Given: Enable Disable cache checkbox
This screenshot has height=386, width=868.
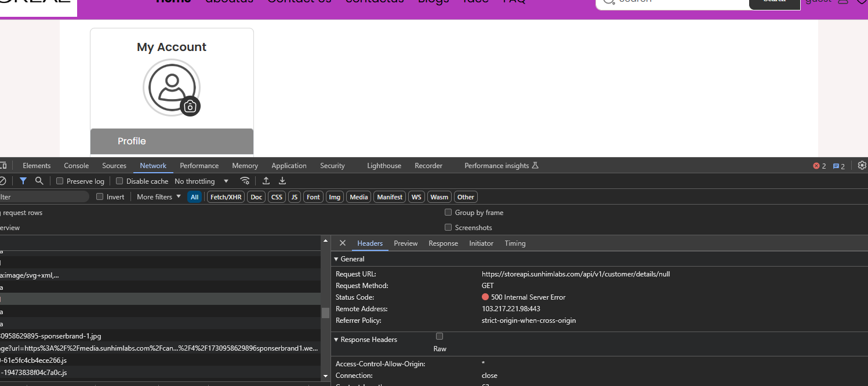Looking at the screenshot, I should (119, 181).
